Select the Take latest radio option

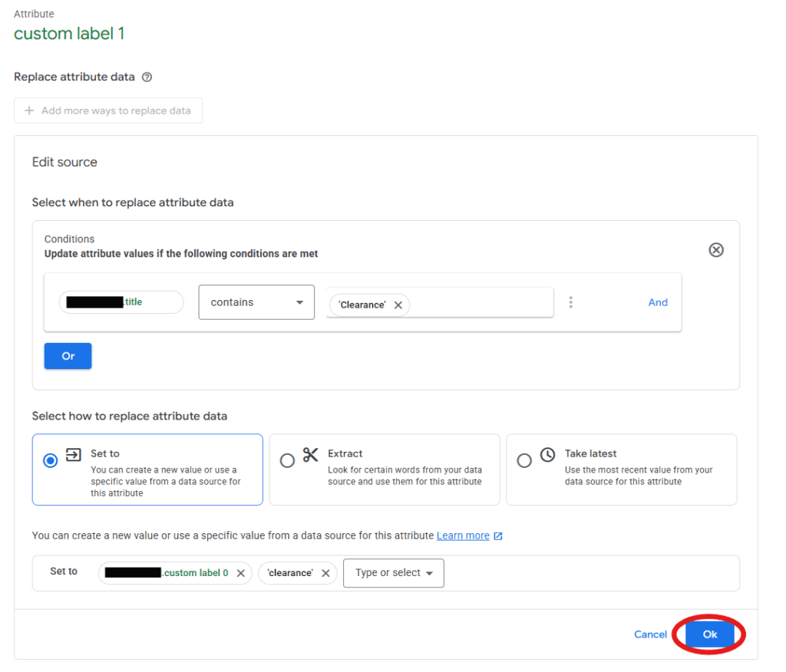point(524,460)
